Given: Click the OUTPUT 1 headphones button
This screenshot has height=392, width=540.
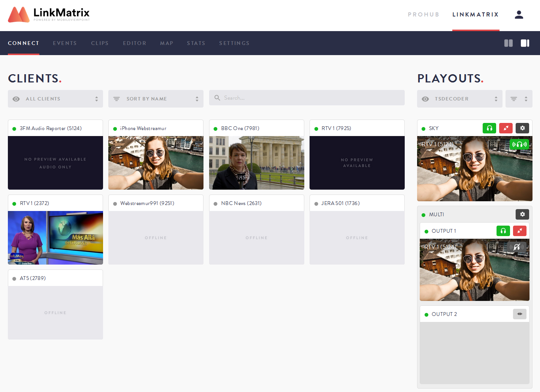Looking at the screenshot, I should click(x=503, y=231).
